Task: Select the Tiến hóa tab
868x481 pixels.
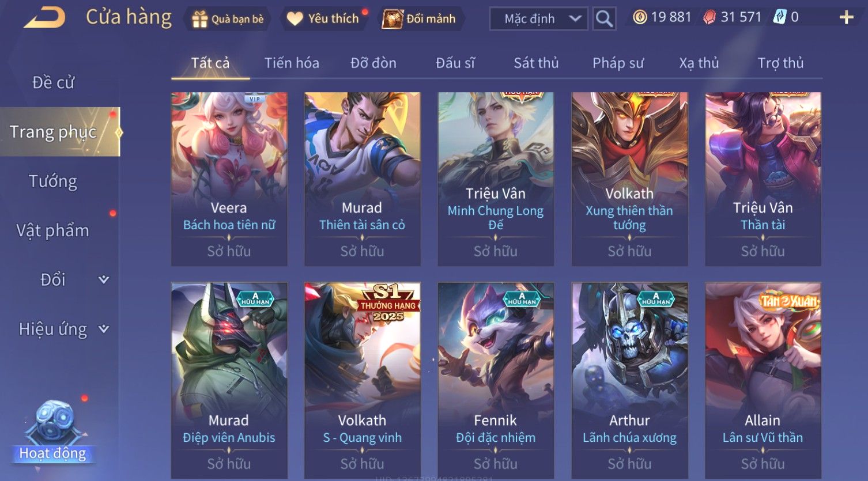Action: pyautogui.click(x=292, y=63)
